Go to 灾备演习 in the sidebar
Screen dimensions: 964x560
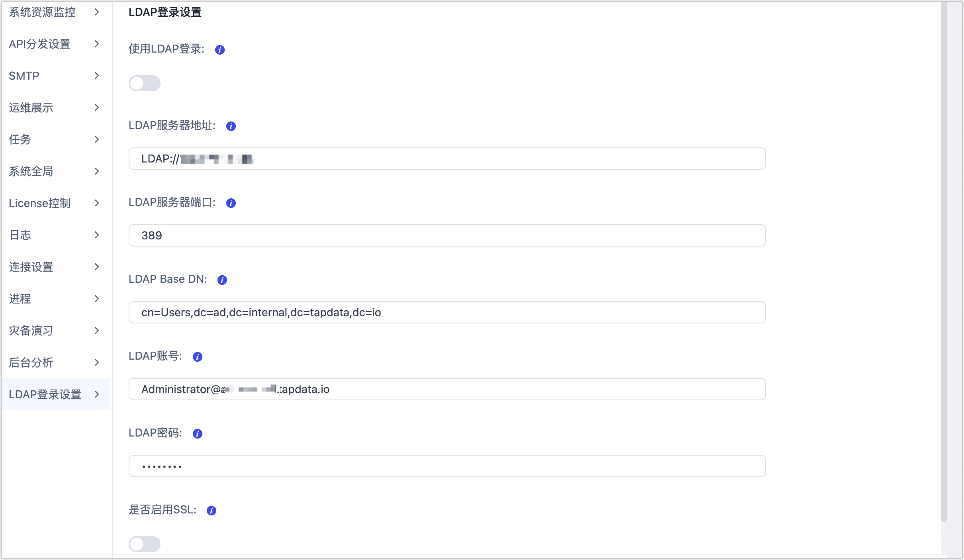pyautogui.click(x=31, y=331)
